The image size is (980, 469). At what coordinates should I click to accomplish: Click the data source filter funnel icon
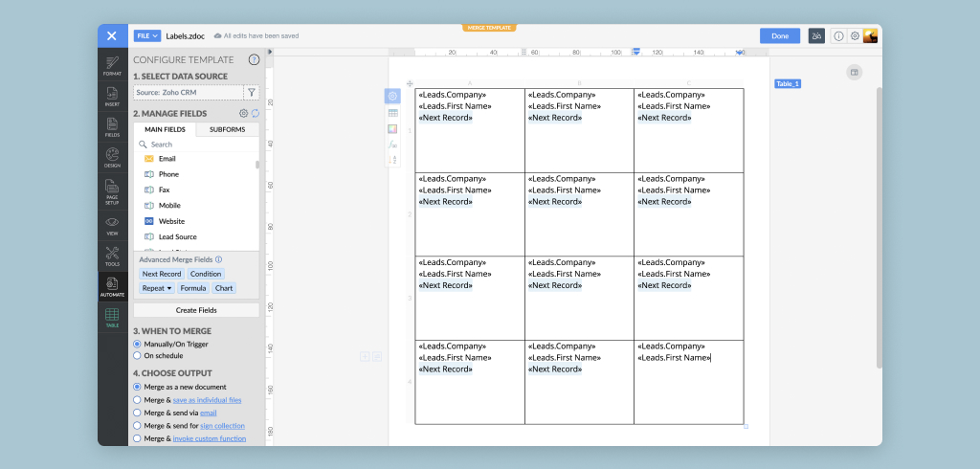(252, 93)
